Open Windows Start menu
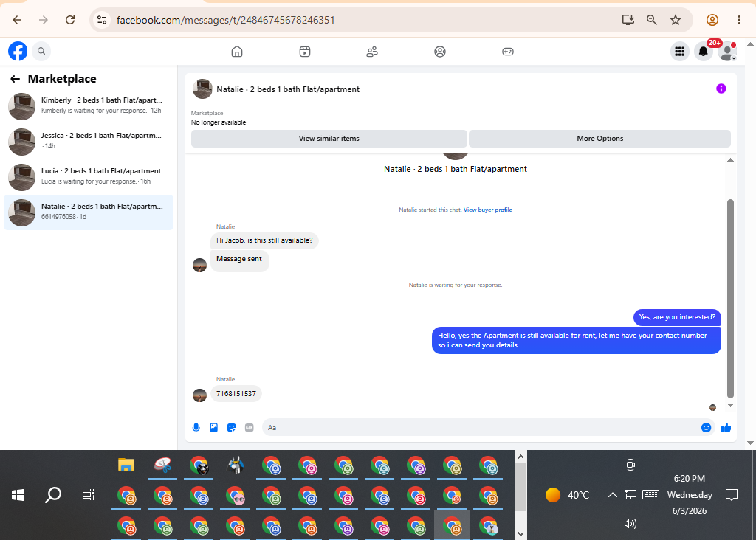This screenshot has height=540, width=756. pos(18,495)
